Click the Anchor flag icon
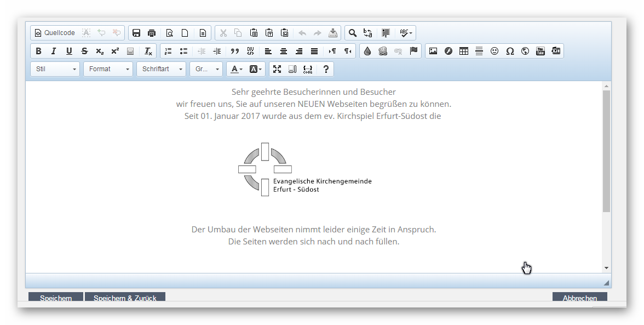The image size is (644, 325). [413, 51]
